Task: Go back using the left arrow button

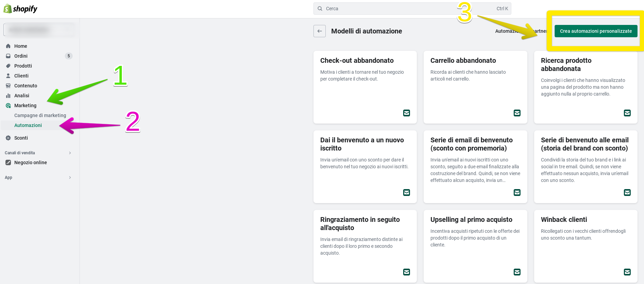Action: point(320,31)
